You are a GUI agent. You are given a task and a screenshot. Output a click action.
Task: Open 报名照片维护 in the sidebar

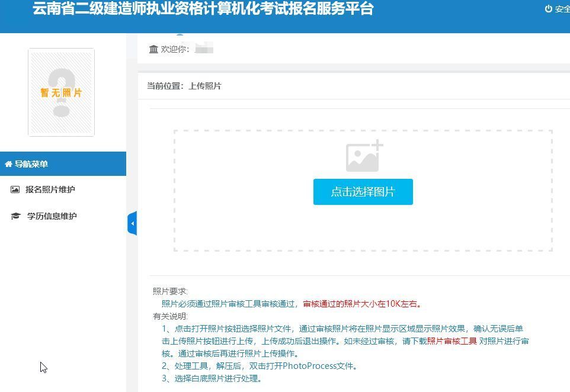coord(50,189)
